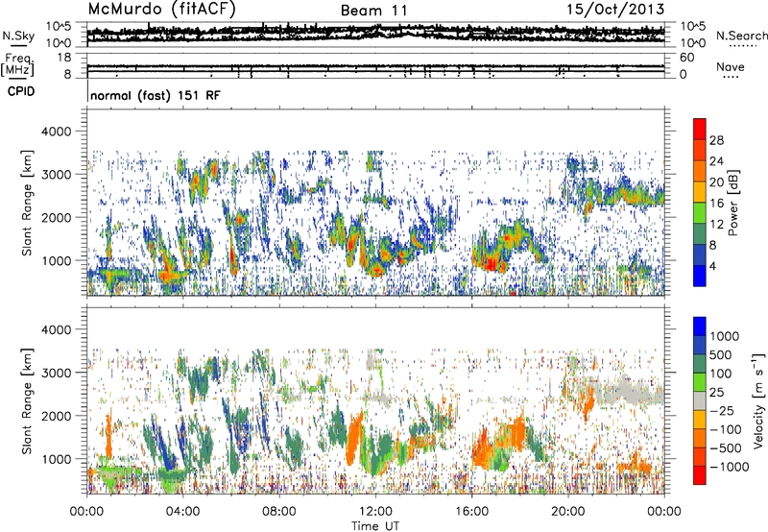This screenshot has width=768, height=532.
Task: Select the N.Sky legend label
Action: coord(18,36)
